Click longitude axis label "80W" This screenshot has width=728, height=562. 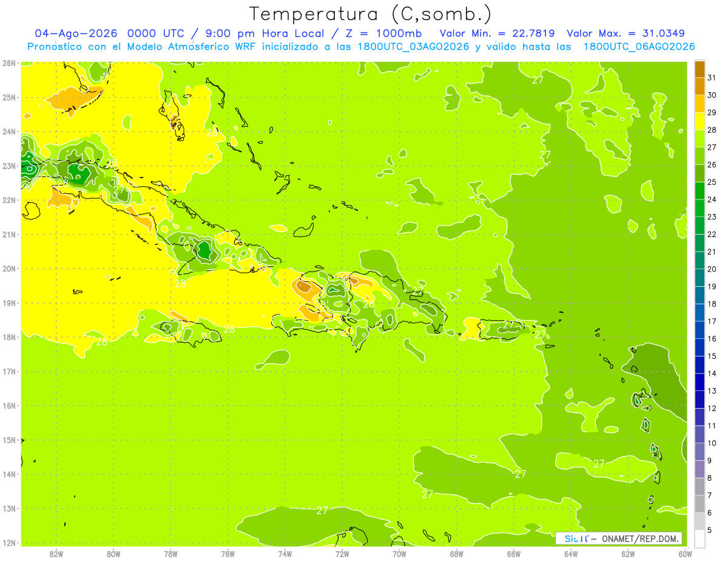pos(113,554)
